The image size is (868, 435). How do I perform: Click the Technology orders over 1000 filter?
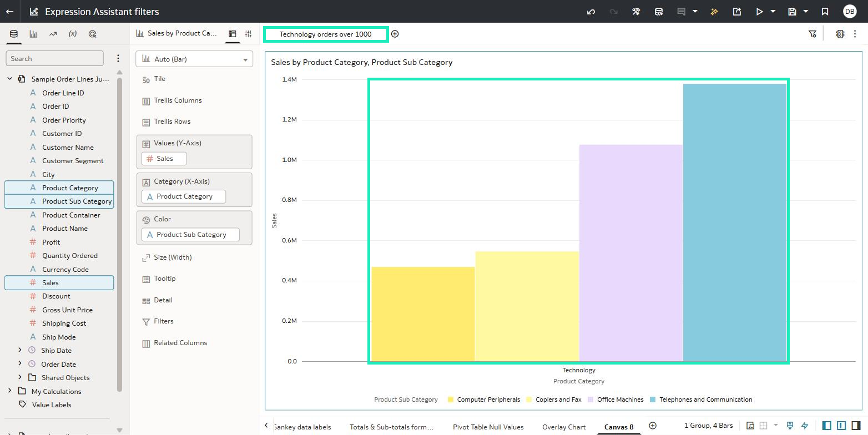pyautogui.click(x=325, y=34)
